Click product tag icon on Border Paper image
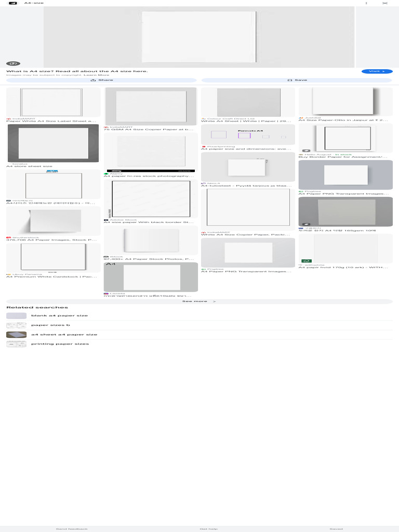This screenshot has height=532, width=399. [306, 150]
